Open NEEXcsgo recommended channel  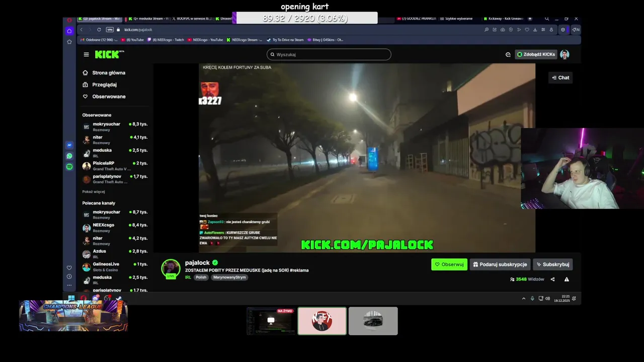point(115,227)
